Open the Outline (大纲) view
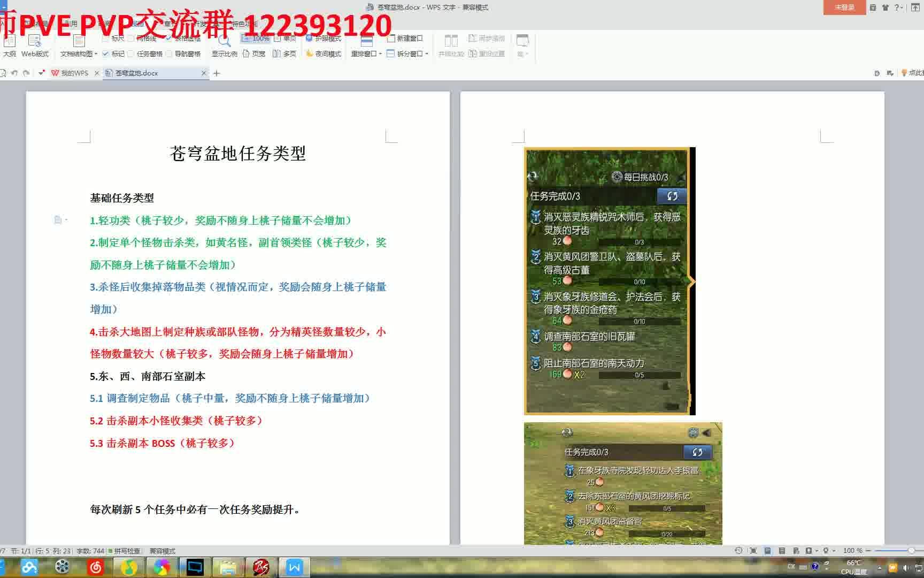 pos(9,46)
